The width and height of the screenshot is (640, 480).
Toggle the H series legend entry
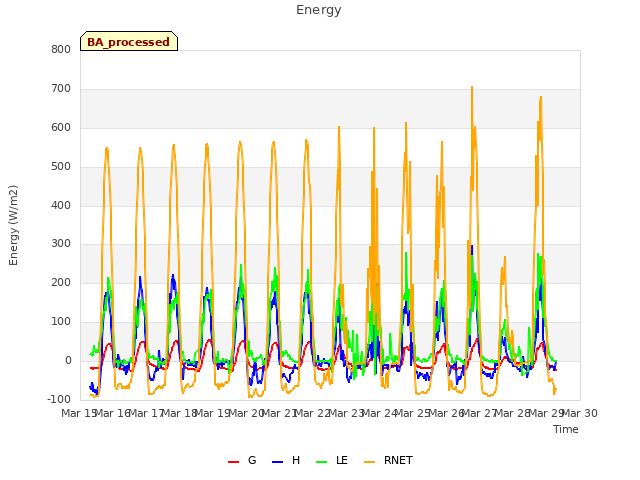286,460
